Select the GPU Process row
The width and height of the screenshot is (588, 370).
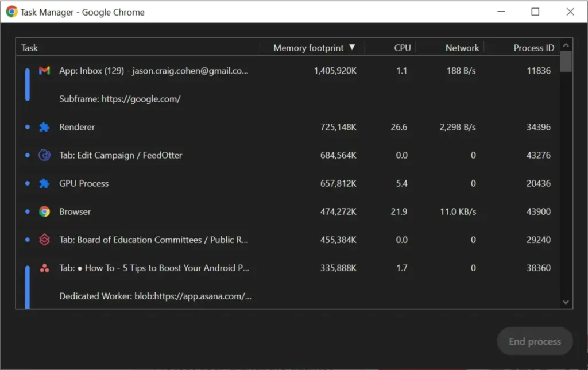tap(288, 183)
